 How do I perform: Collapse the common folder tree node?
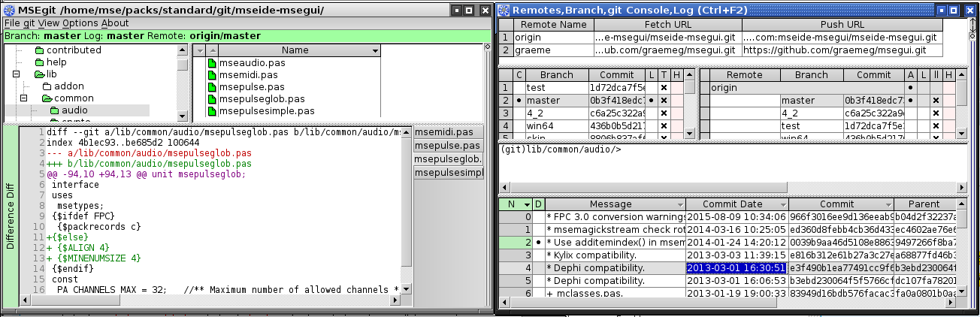coord(24,98)
